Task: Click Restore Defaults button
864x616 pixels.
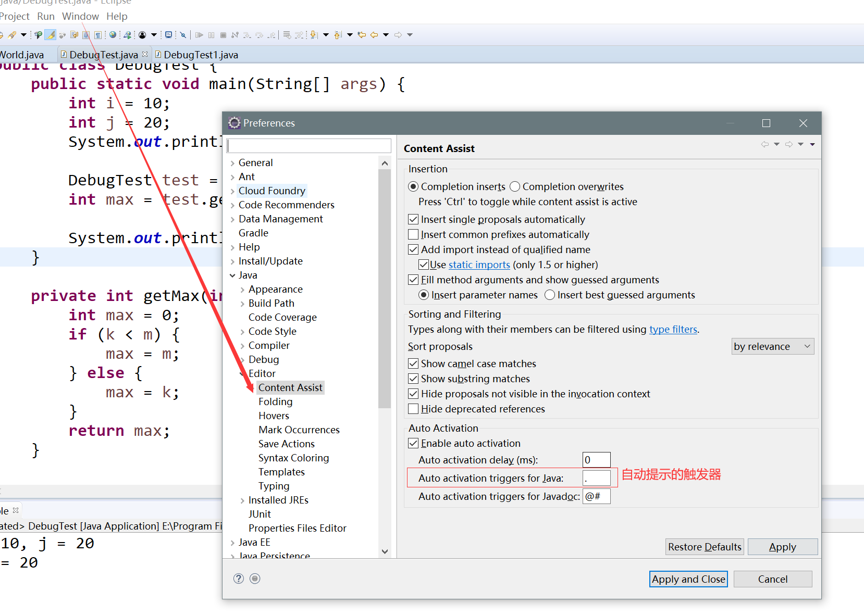Action: [705, 547]
